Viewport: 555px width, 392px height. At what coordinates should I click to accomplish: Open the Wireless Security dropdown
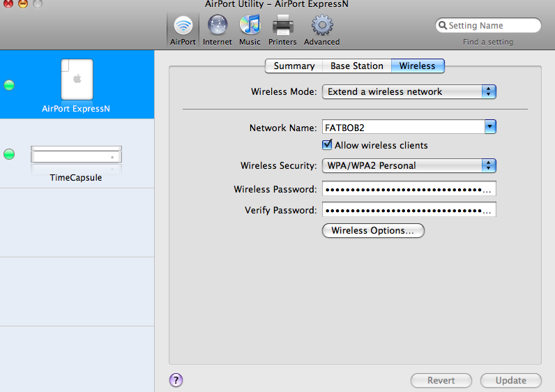(409, 166)
